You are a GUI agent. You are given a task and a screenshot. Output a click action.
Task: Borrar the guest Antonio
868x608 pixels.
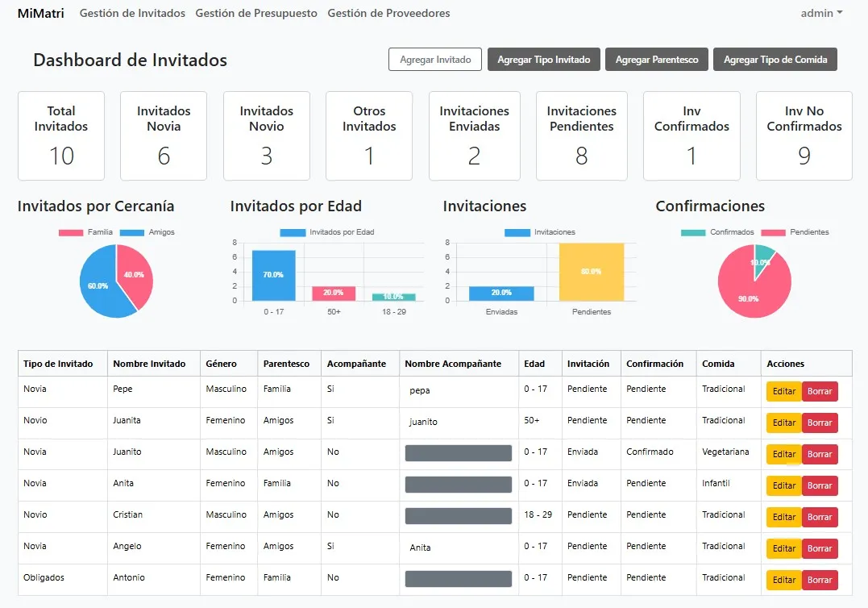[820, 579]
